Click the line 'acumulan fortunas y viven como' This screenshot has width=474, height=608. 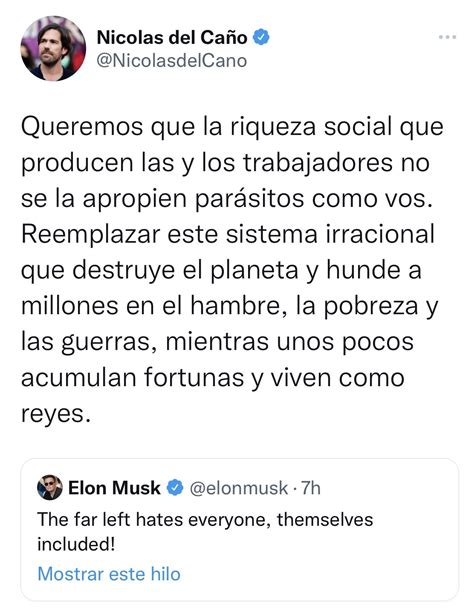tap(213, 378)
